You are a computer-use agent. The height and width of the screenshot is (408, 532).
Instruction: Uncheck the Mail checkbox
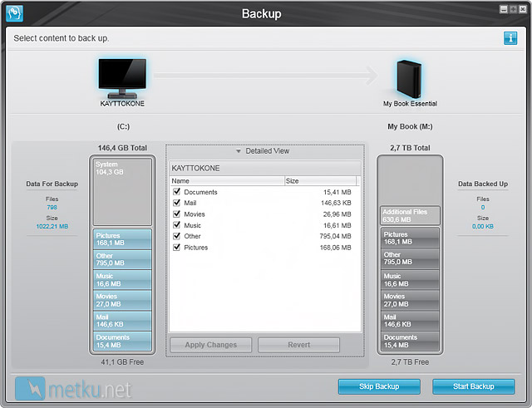point(176,203)
